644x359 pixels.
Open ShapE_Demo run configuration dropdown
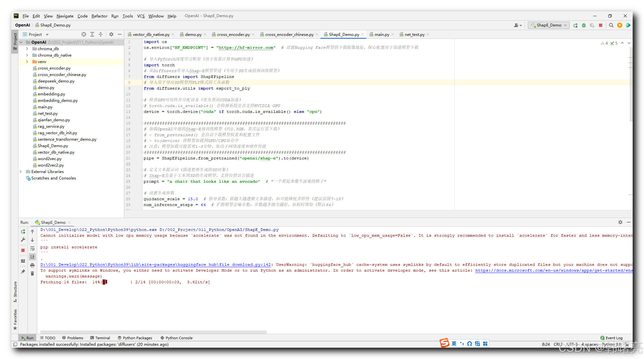tap(549, 25)
